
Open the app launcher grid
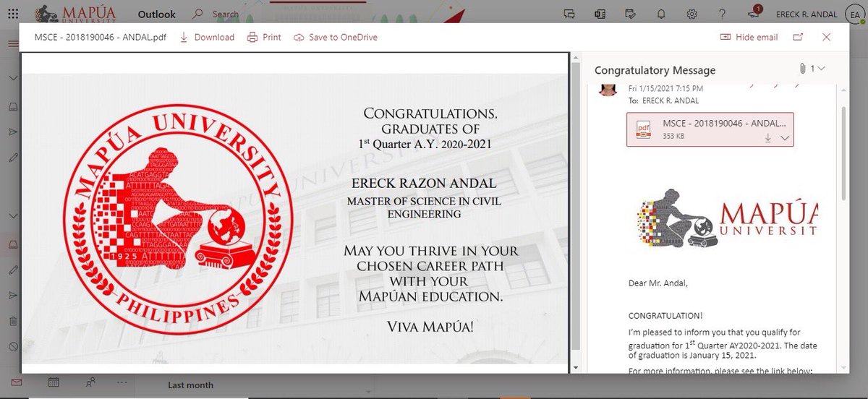[14, 14]
